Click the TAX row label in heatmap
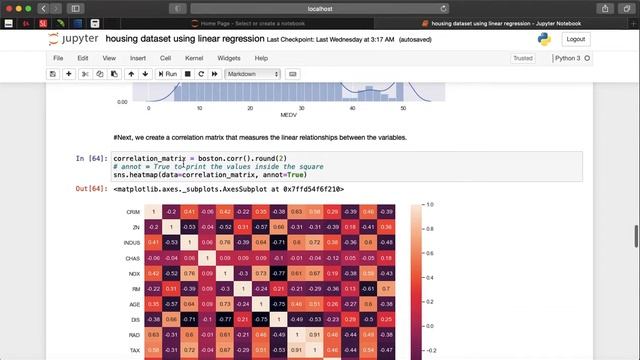The image size is (640, 360). click(x=135, y=350)
